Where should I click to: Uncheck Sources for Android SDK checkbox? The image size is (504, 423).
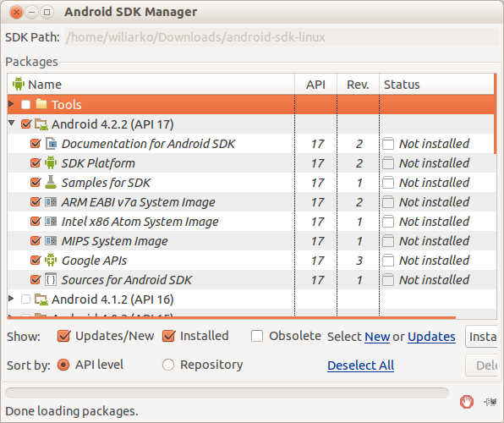coord(36,279)
